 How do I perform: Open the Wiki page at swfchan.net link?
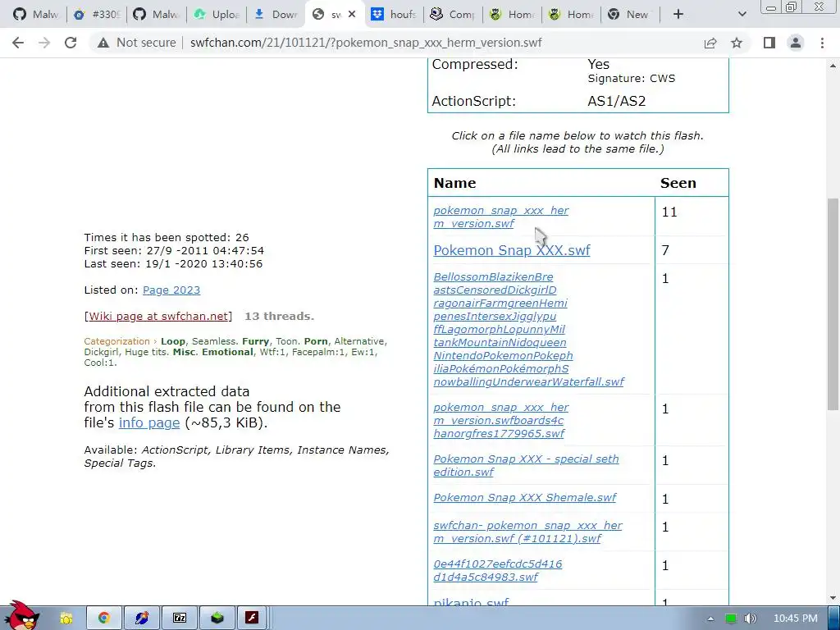(158, 316)
